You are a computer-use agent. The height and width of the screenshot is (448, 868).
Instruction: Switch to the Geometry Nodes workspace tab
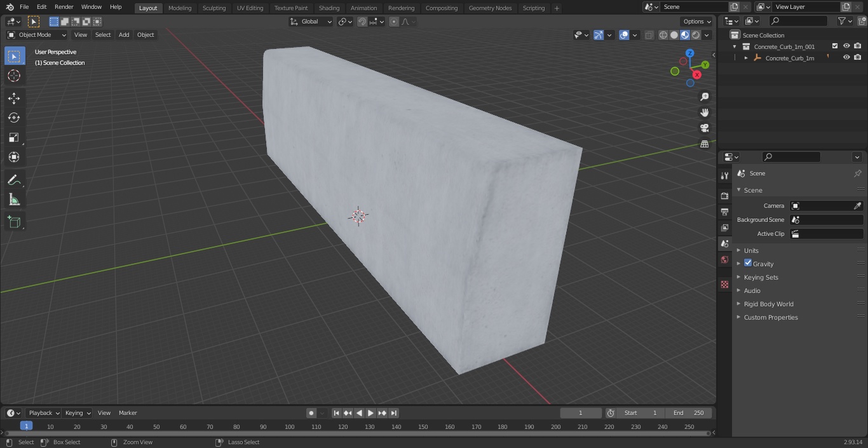(x=490, y=8)
